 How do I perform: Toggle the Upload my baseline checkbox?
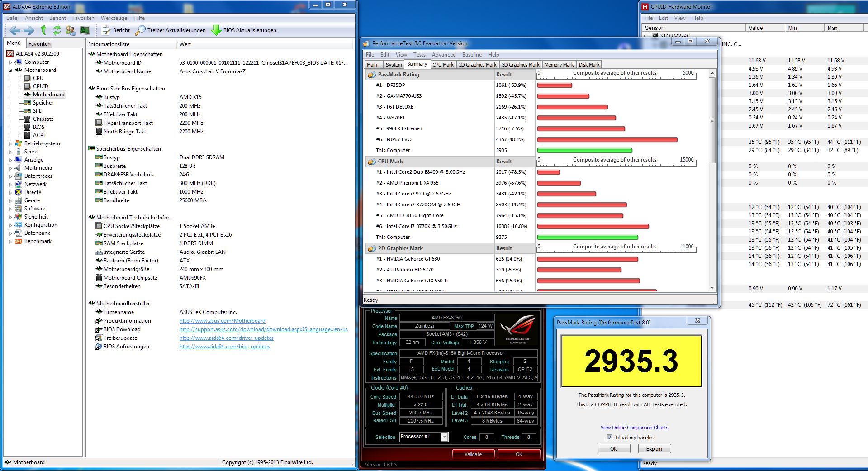coord(609,438)
